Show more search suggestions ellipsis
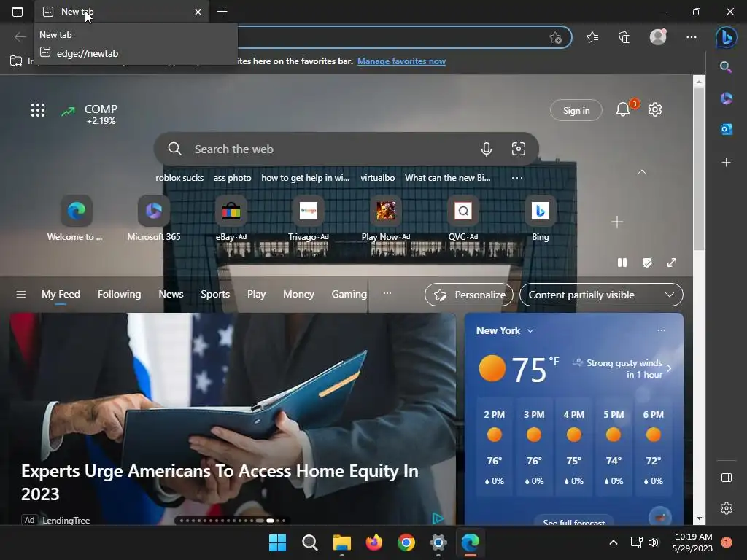Image resolution: width=747 pixels, height=560 pixels. (x=517, y=178)
